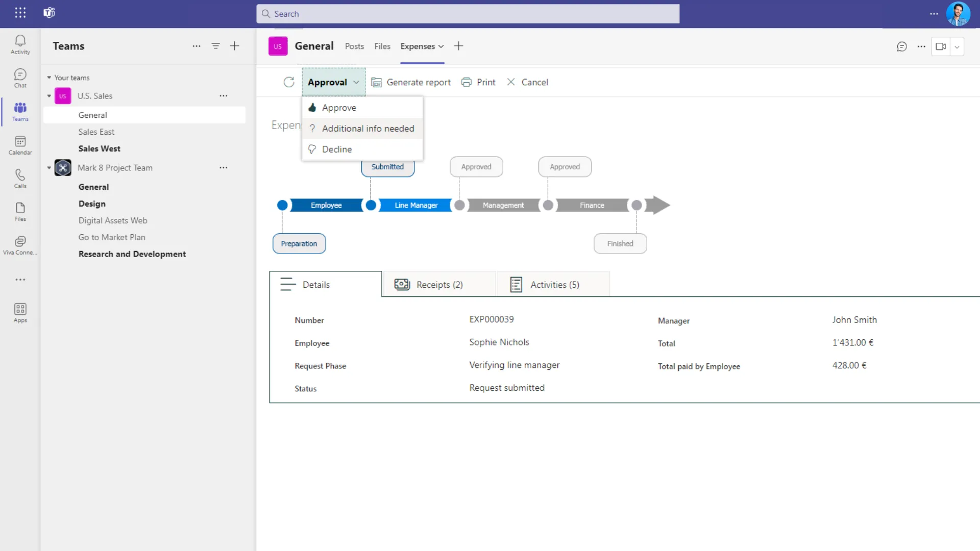Expand the Mark 8 Project Team channels
The height and width of the screenshot is (551, 980).
pos(48,167)
